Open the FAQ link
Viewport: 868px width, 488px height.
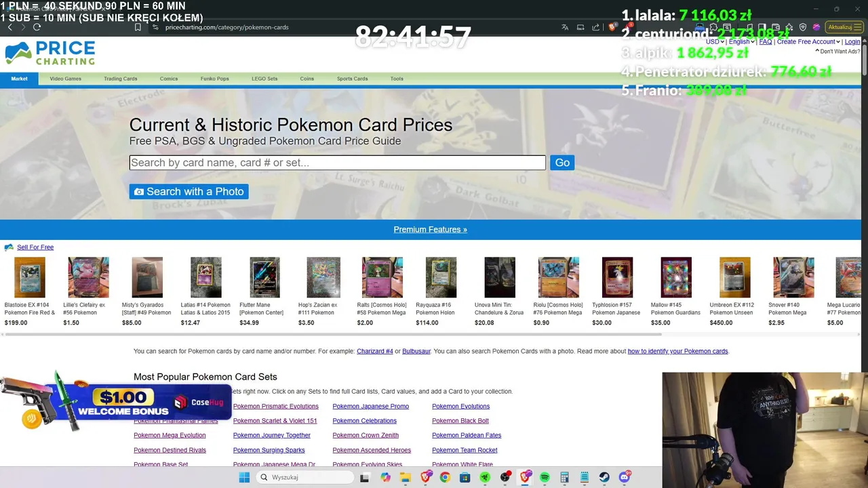[x=766, y=42]
